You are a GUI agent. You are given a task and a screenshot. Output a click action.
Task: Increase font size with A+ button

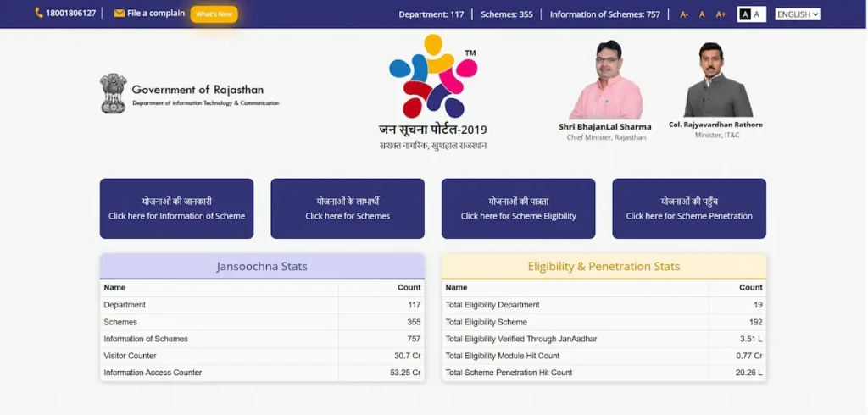click(x=721, y=14)
